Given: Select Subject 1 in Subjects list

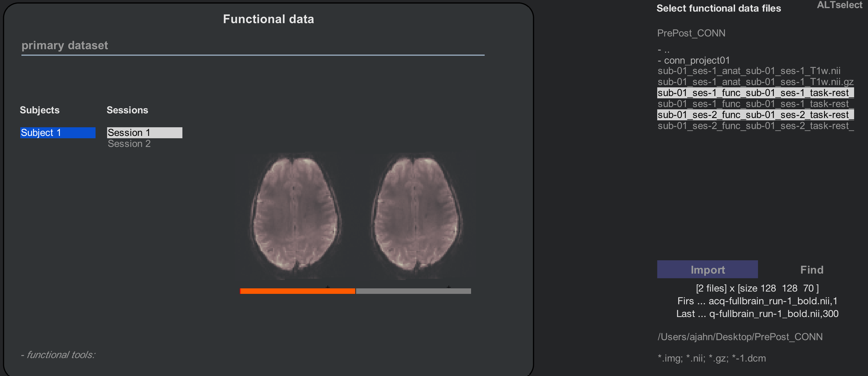Looking at the screenshot, I should 58,133.
